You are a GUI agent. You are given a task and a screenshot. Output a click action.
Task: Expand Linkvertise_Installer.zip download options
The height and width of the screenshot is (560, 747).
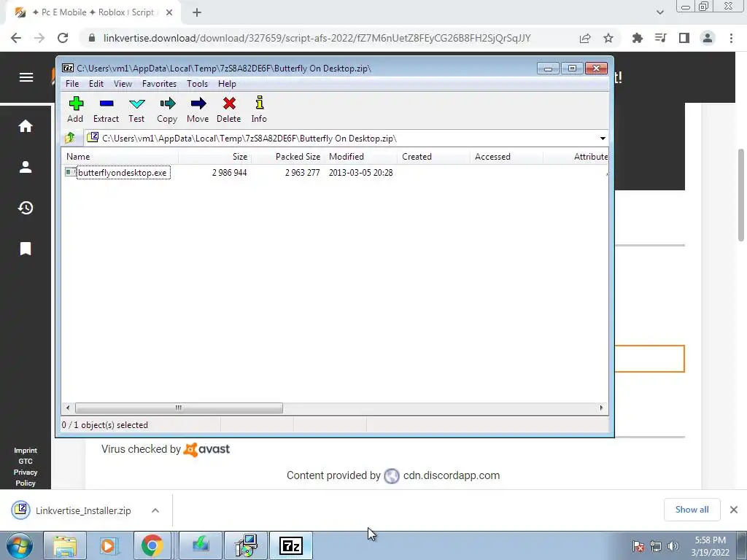pos(155,510)
